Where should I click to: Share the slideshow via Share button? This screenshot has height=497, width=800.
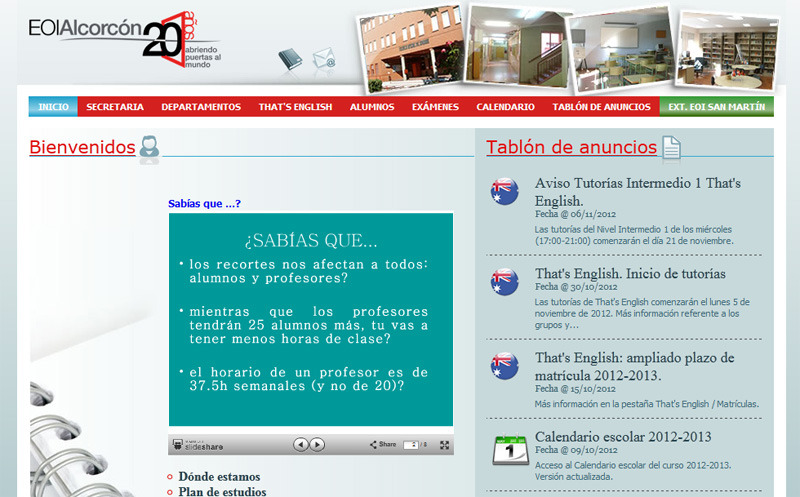click(383, 444)
